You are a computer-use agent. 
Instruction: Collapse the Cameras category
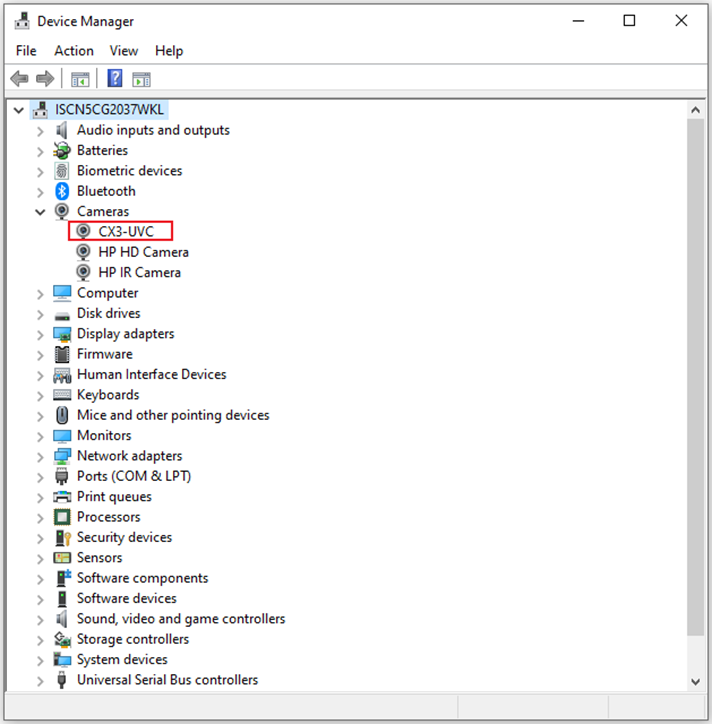(x=40, y=212)
